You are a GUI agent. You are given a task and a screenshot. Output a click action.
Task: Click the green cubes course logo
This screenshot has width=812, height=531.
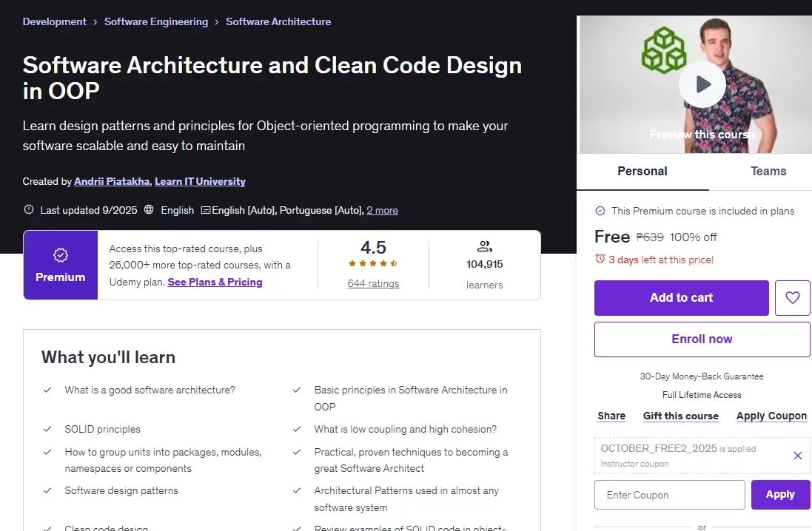coord(664,50)
